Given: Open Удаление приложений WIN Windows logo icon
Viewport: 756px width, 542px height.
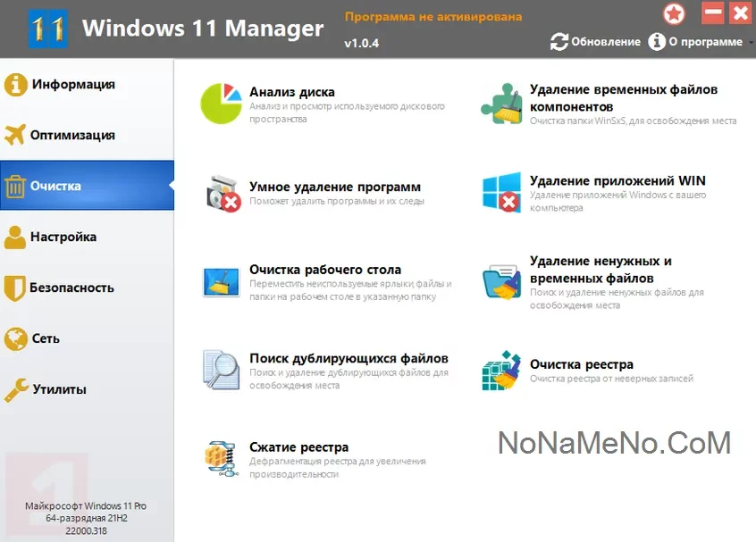Looking at the screenshot, I should [501, 193].
